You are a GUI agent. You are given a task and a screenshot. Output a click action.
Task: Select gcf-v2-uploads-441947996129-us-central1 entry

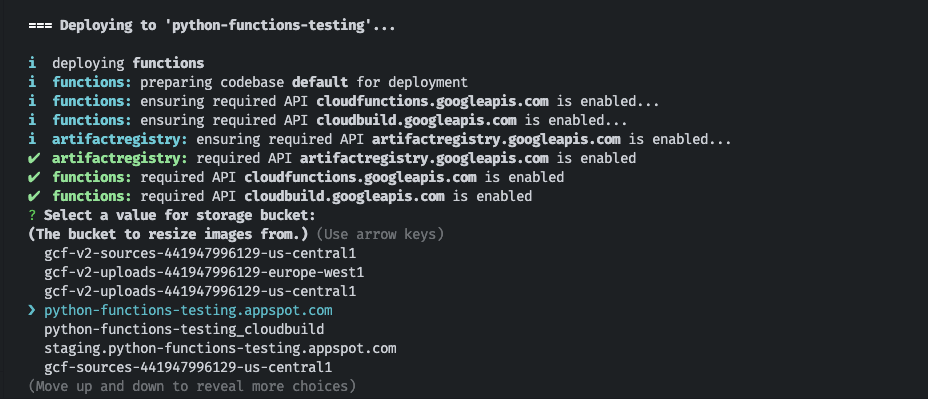pos(200,291)
